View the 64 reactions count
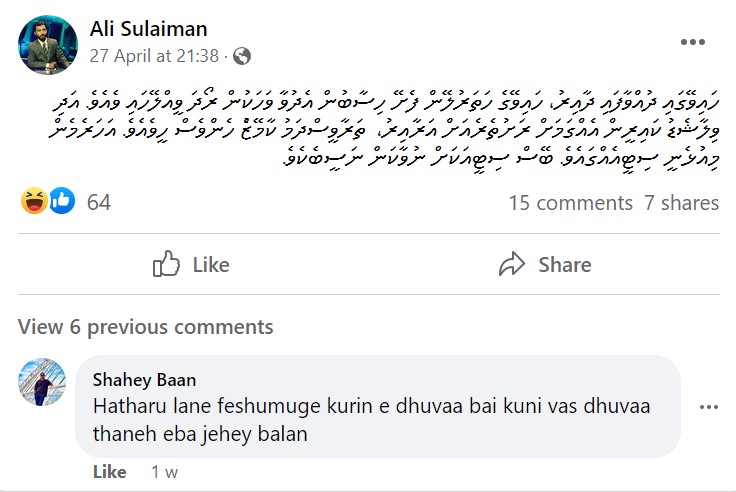Image resolution: width=736 pixels, height=492 pixels. click(x=99, y=202)
